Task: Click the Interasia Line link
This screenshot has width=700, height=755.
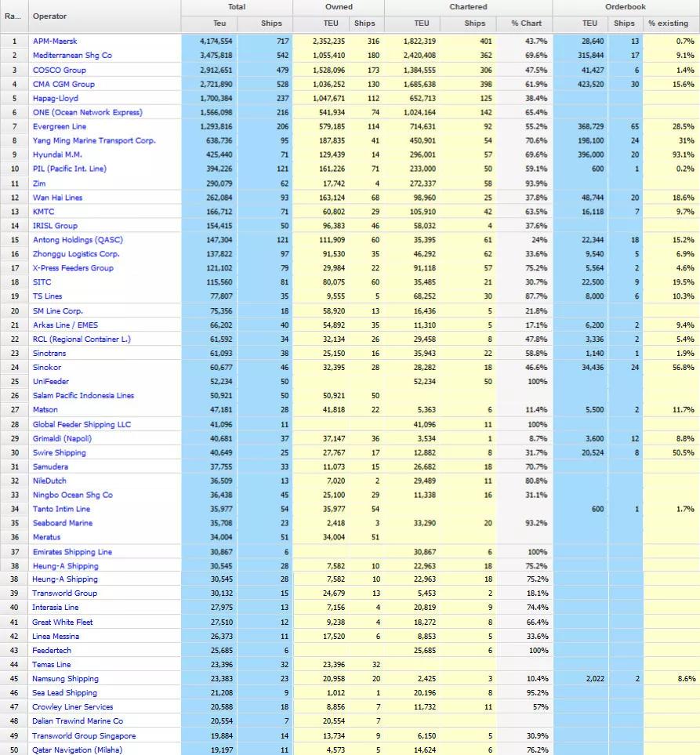Action: tap(55, 608)
